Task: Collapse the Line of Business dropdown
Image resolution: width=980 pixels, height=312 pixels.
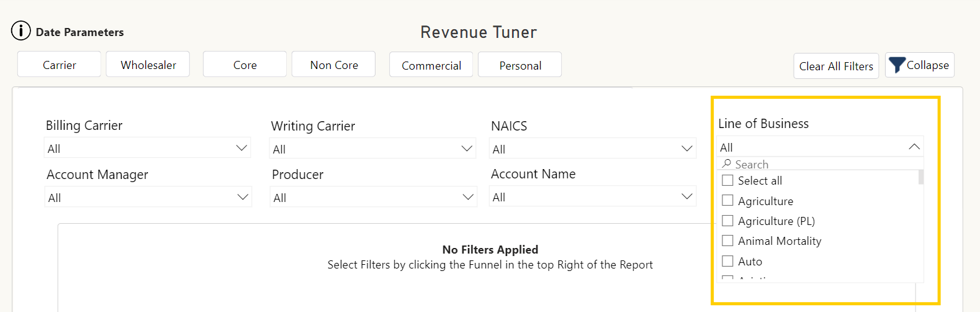Action: tap(914, 147)
